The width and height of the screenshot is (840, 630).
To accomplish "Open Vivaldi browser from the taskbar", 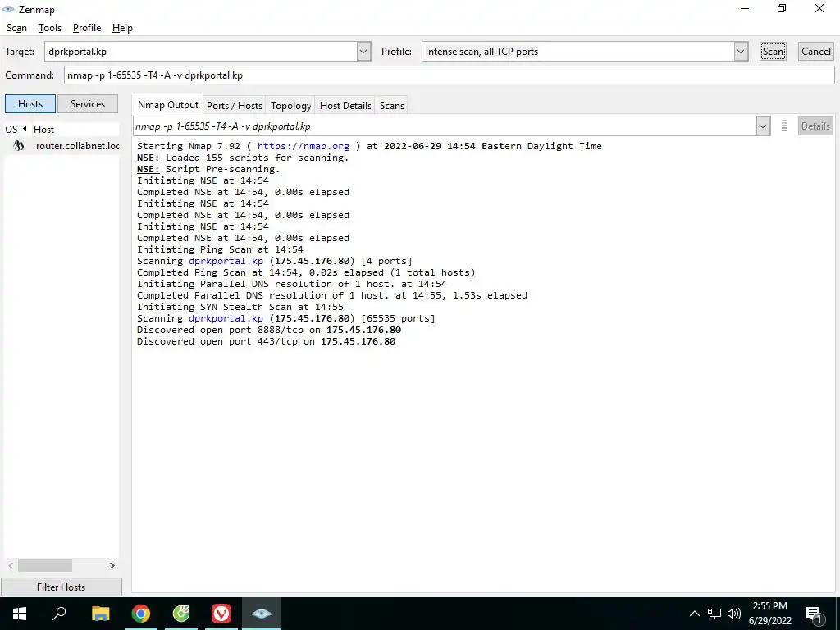I will [221, 614].
